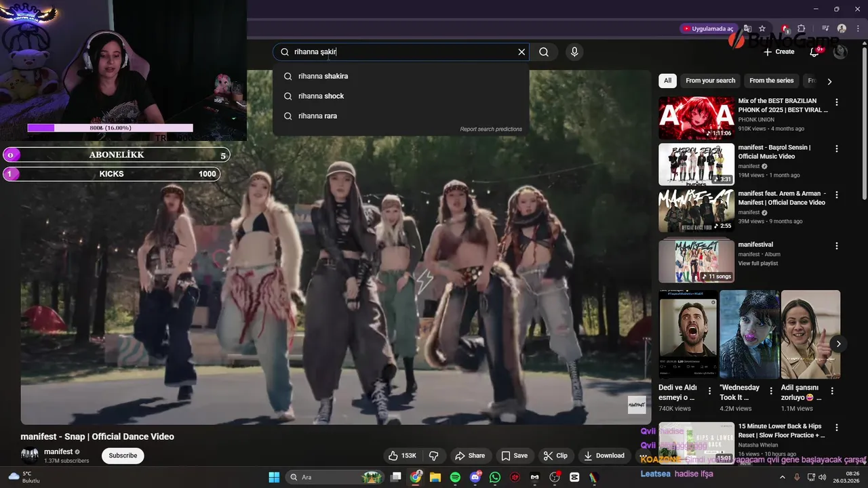This screenshot has width=868, height=488.
Task: Like the video showing 153K
Action: [x=402, y=455]
